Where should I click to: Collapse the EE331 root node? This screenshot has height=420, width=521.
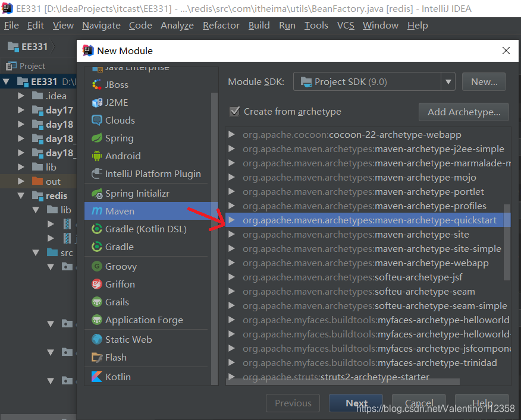tap(6, 81)
